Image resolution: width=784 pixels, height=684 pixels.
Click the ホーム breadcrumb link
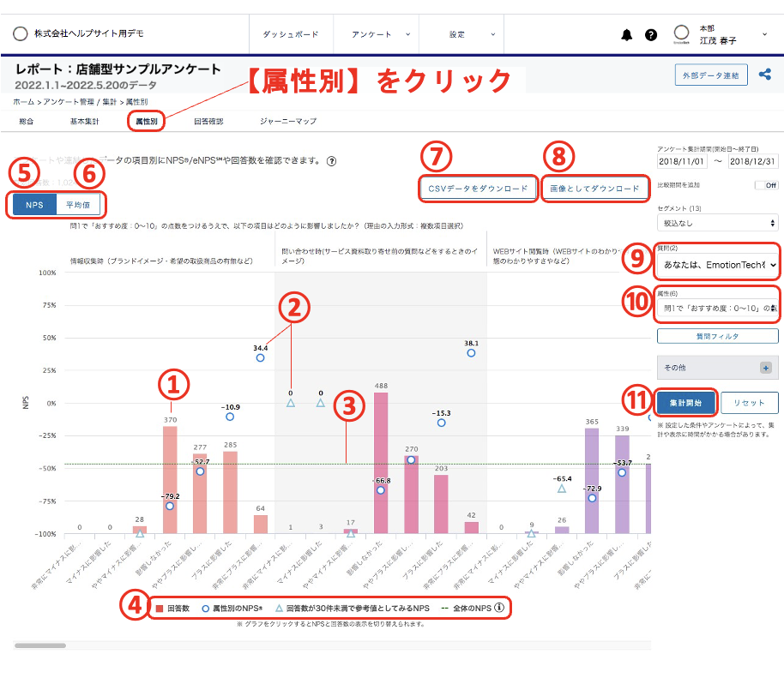[23, 102]
